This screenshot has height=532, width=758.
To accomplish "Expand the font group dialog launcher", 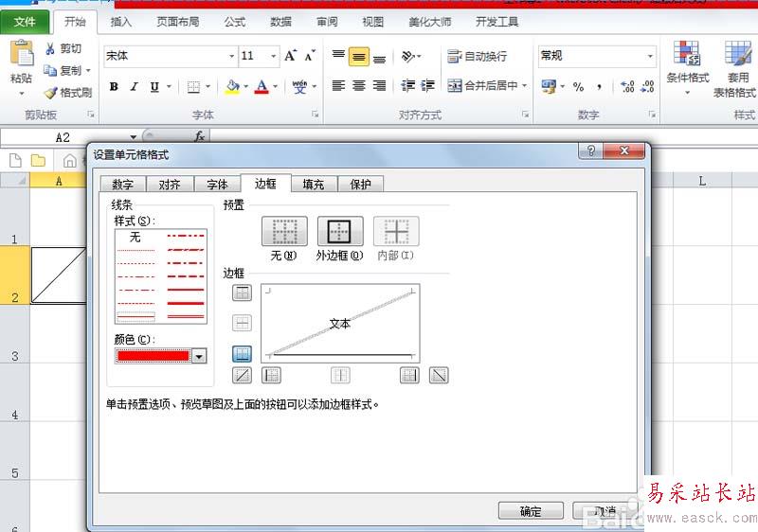I will (315, 115).
